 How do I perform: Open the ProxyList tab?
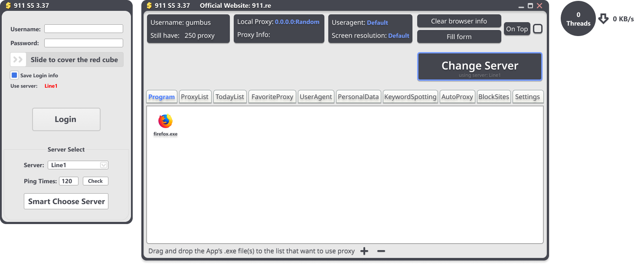tap(195, 97)
